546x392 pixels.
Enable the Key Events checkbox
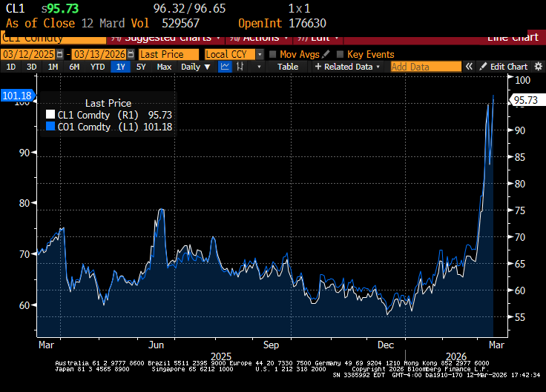coord(341,54)
